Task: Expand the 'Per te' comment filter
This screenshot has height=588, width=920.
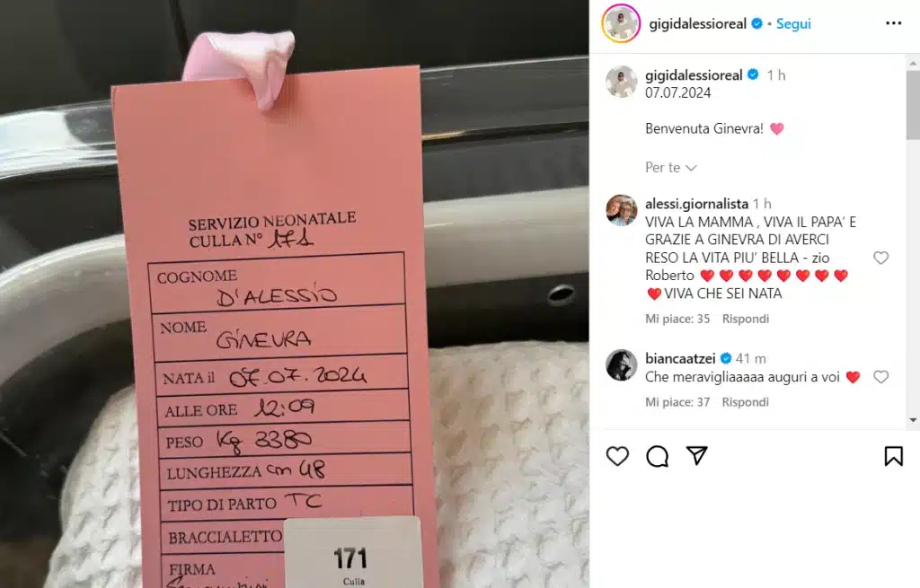Action: point(670,168)
